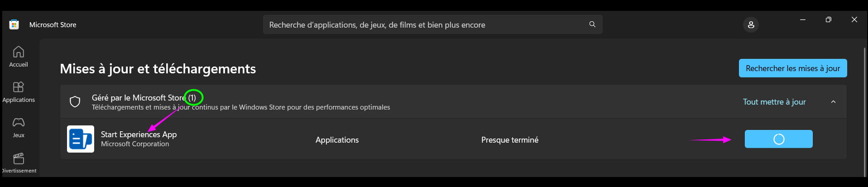Restore down the Microsoft Store window
The width and height of the screenshot is (868, 187).
tap(829, 20)
